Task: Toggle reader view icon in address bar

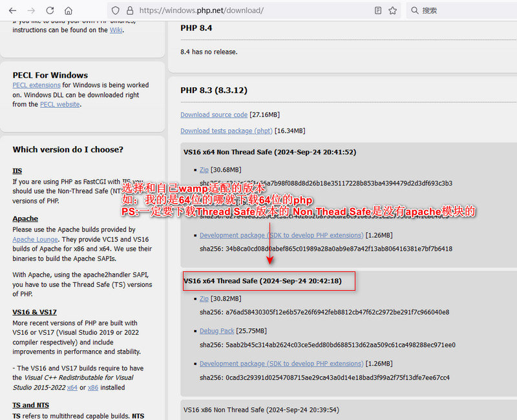Action: pos(378,10)
